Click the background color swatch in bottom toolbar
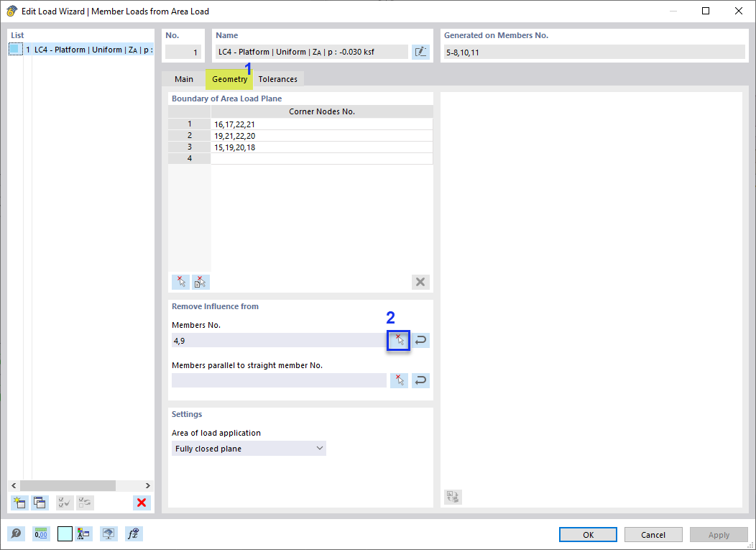Screen dimensions: 756x550 click(64, 533)
